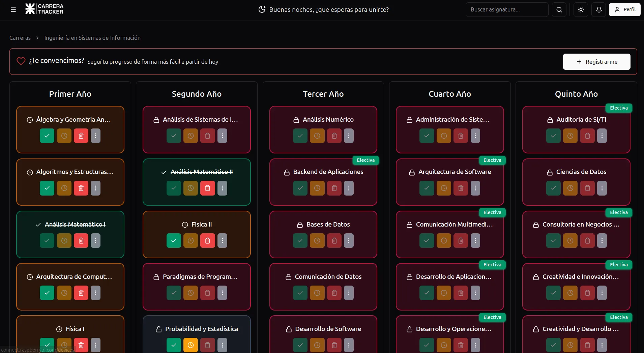This screenshot has width=644, height=353.
Task: Open the notifications bell
Action: pyautogui.click(x=599, y=10)
